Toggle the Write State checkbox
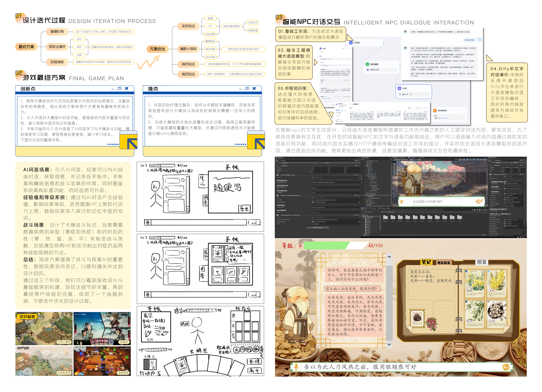Viewport: 542px width, 392px height. pos(504,230)
